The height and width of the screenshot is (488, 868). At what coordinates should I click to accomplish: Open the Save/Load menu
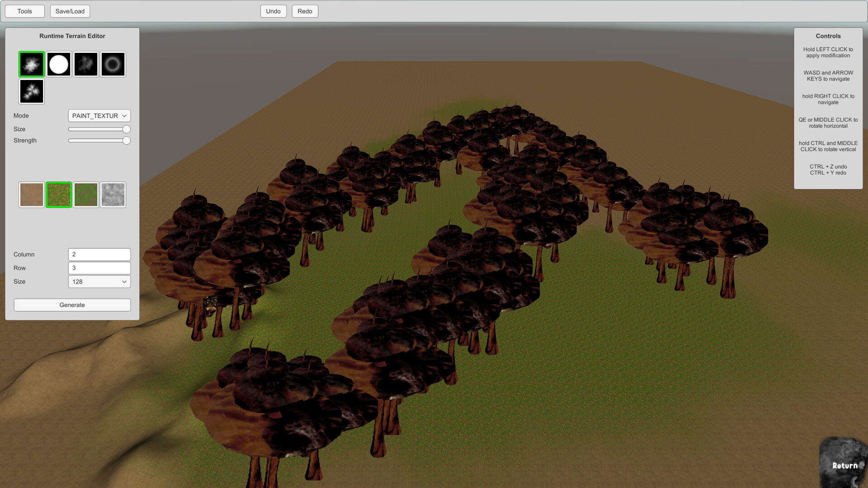(70, 11)
